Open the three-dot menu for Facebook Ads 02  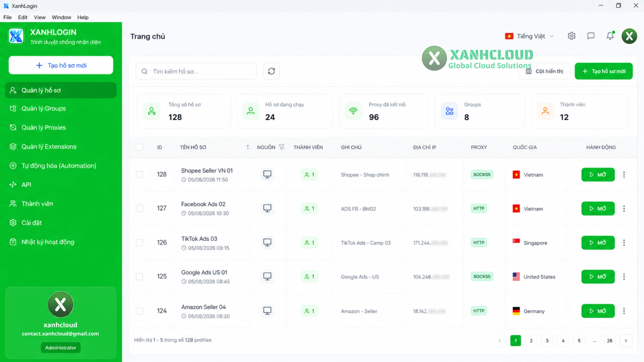[x=624, y=208]
